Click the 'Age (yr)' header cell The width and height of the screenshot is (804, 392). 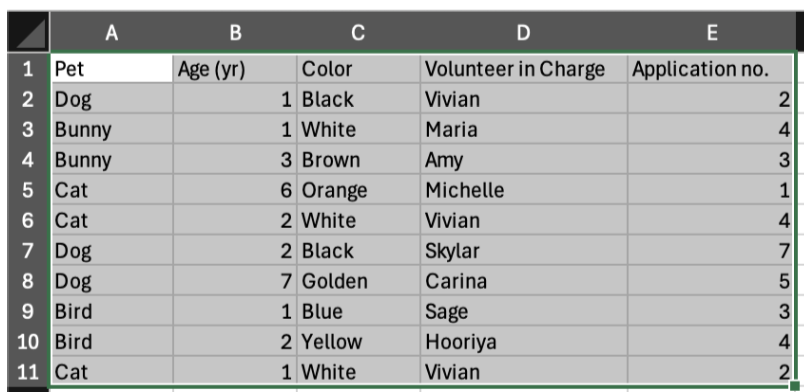tap(235, 69)
